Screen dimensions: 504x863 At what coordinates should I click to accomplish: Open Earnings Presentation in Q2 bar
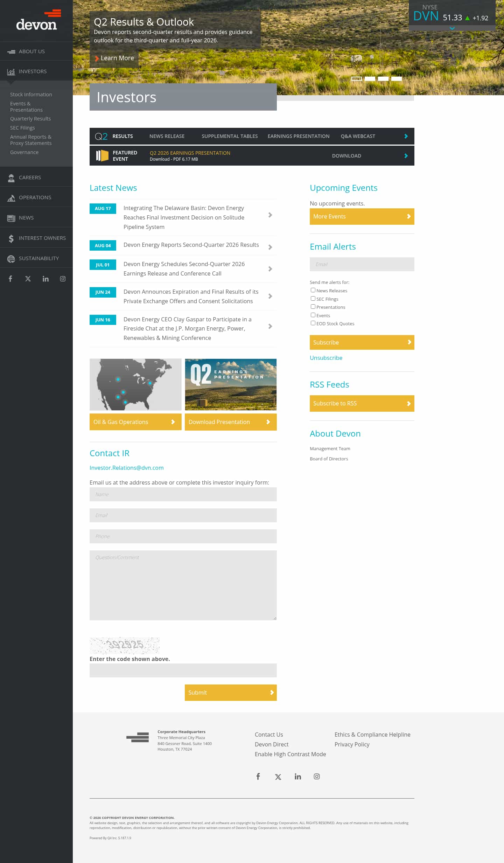[x=299, y=136]
